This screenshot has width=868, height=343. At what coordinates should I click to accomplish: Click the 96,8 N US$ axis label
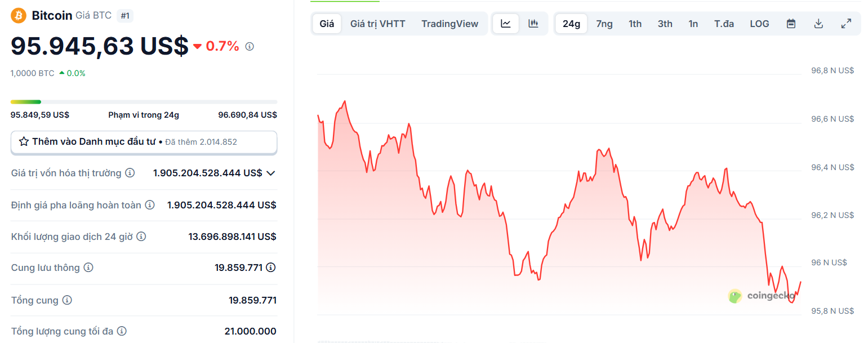point(833,71)
